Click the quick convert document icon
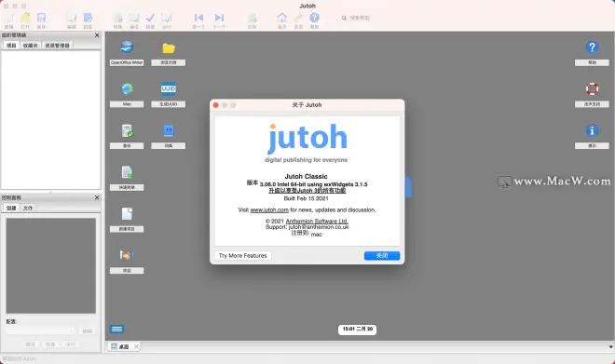Viewport: 615px width, 364px height. (127, 172)
